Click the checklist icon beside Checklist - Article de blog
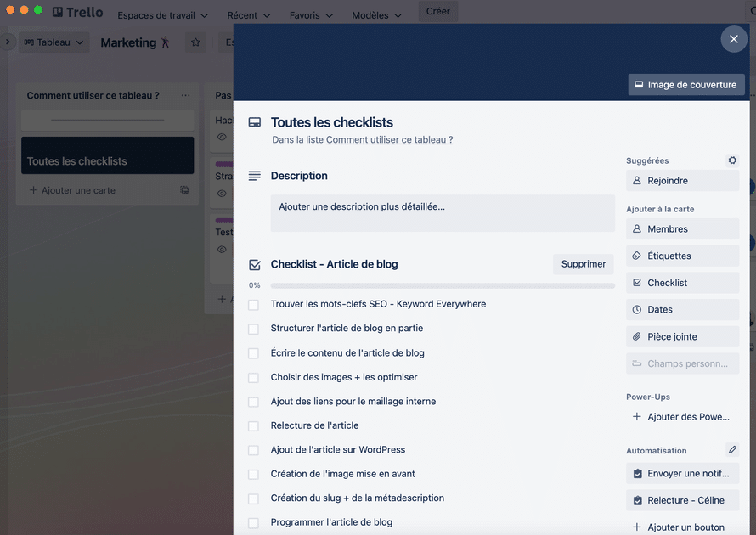 click(255, 265)
